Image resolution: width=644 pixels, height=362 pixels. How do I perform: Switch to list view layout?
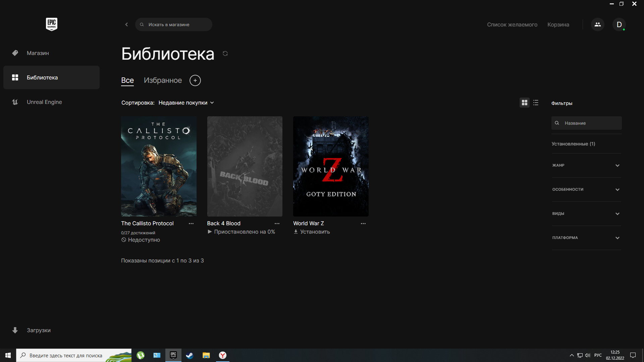pyautogui.click(x=536, y=103)
